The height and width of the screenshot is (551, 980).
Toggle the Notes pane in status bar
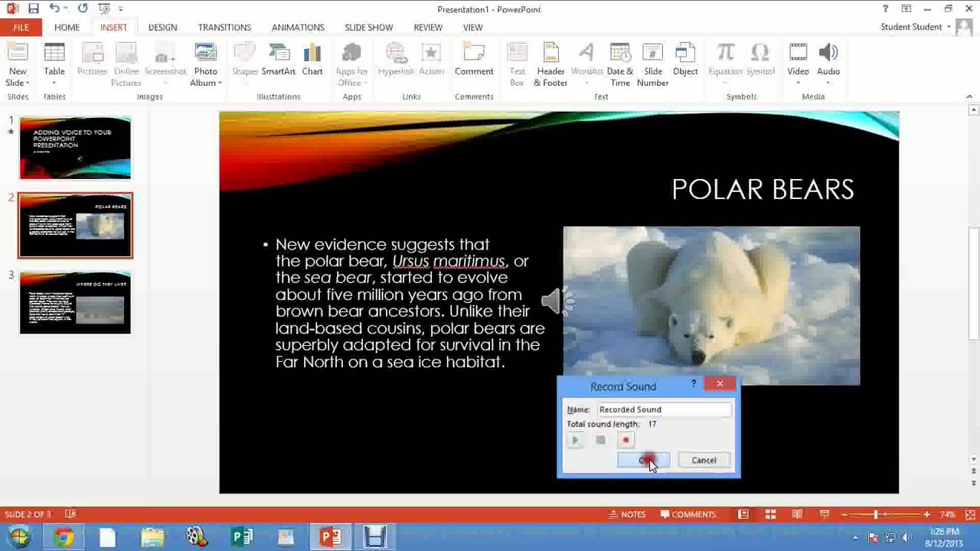point(626,514)
